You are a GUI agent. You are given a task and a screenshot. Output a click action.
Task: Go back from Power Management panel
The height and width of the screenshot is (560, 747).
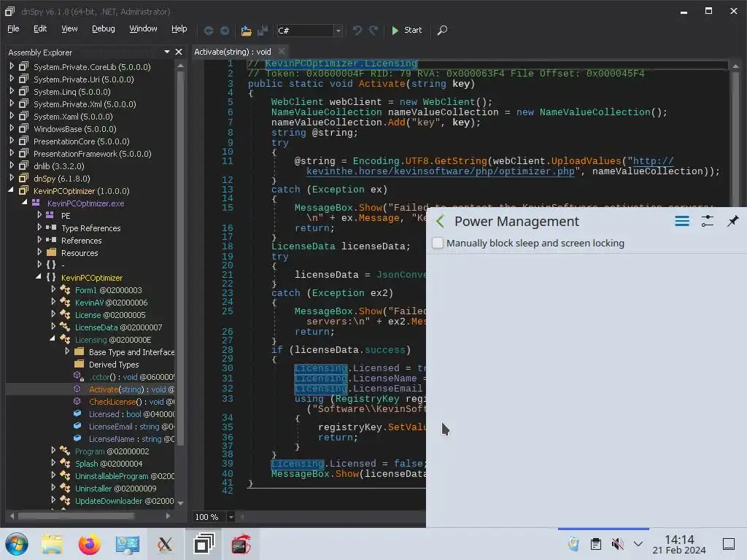coord(440,221)
